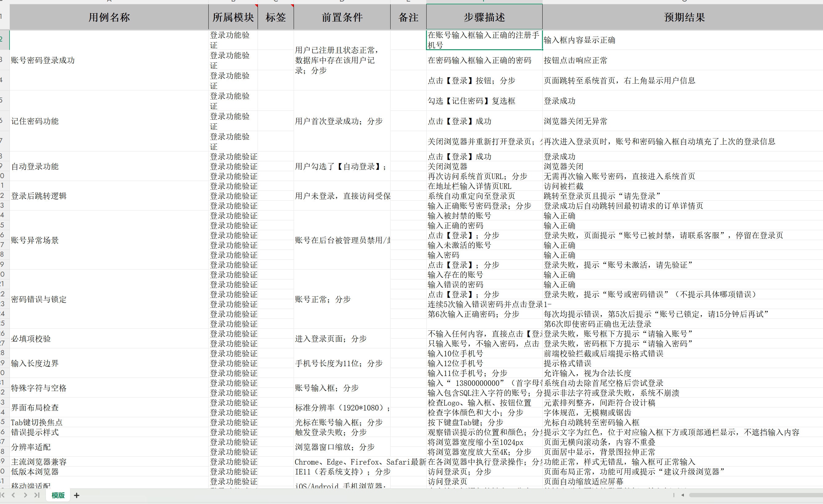
Task: Select step cell 输入10位手机号
Action: coord(484,353)
